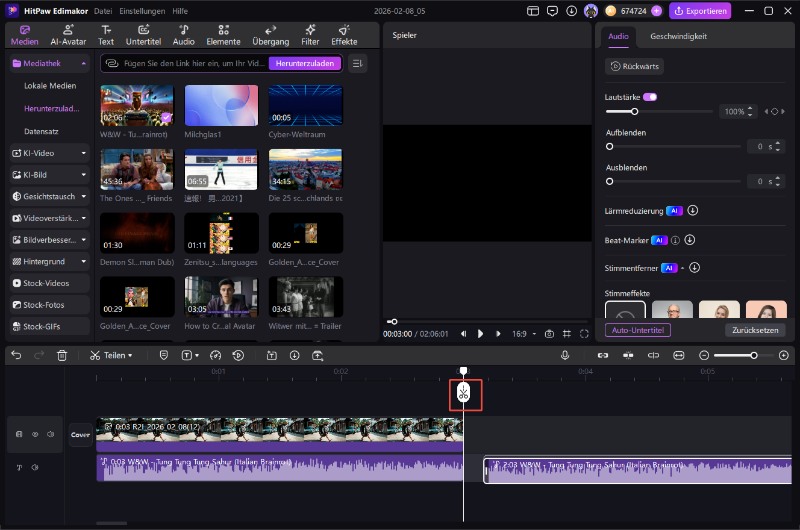Open the 16:9 aspect ratio dropdown
The width and height of the screenshot is (800, 530).
pos(525,333)
